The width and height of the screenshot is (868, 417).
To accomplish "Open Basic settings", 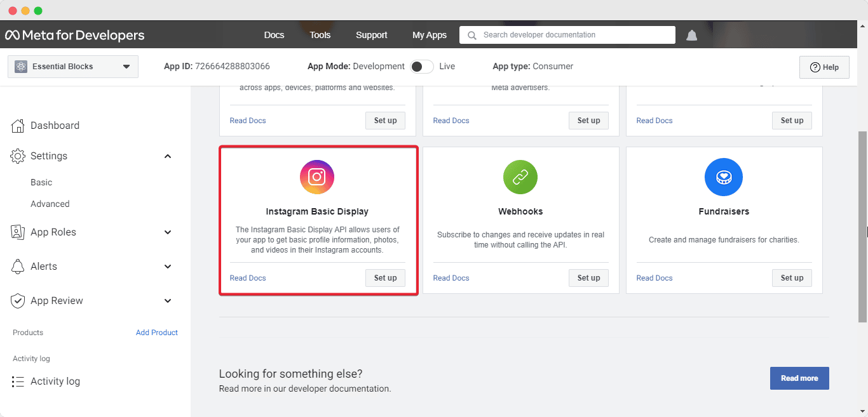I will (41, 182).
